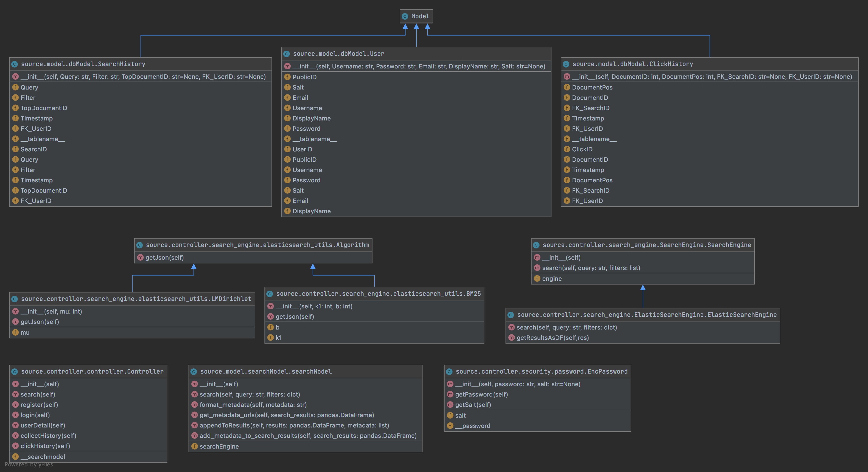Image resolution: width=868 pixels, height=472 pixels.
Task: Click the getSalt(self) method
Action: click(473, 405)
